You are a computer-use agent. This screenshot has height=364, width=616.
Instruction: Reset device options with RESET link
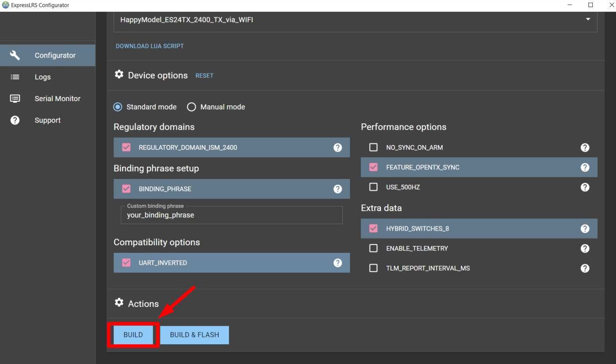point(204,75)
